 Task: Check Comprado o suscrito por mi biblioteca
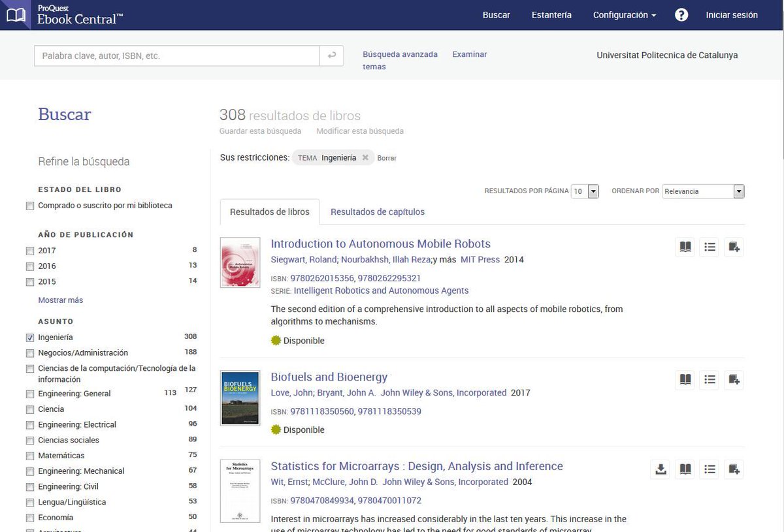(x=29, y=206)
